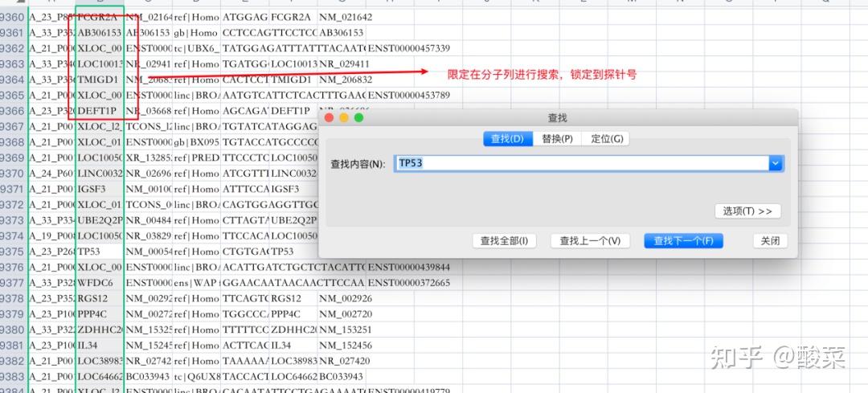Close the 查找 dialog with red button
Viewport: 868px width, 393px height.
click(x=329, y=118)
